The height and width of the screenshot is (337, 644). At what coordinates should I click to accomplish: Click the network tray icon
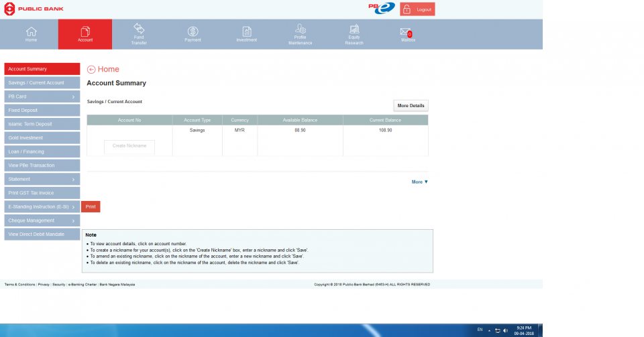(497, 330)
